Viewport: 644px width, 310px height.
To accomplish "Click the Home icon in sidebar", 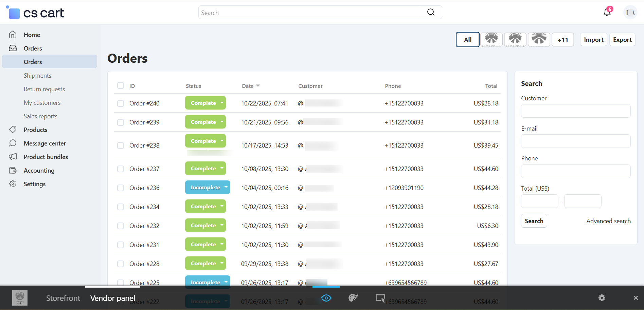I will (13, 35).
